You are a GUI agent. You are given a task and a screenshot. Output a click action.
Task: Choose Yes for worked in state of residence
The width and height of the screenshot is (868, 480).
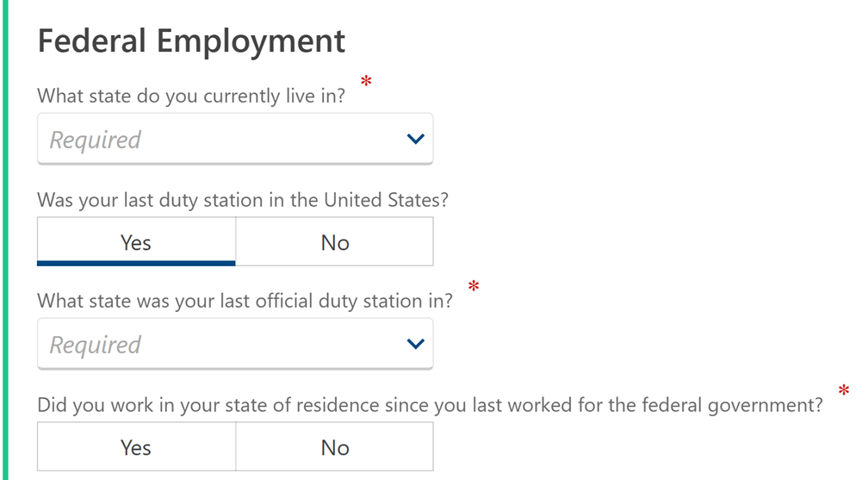coord(136,447)
